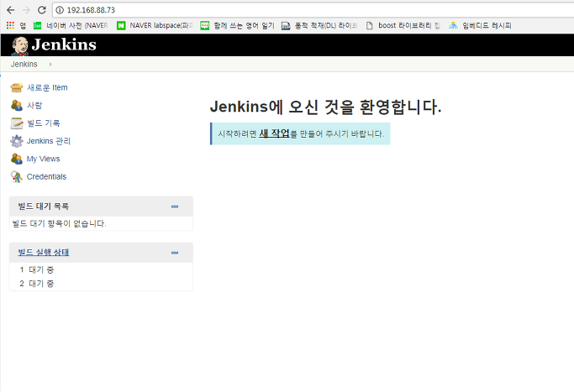Viewport: 574px width, 392px height.
Task: Click the 빌드 대기 항목이 없습니다 text
Action: [x=60, y=223]
